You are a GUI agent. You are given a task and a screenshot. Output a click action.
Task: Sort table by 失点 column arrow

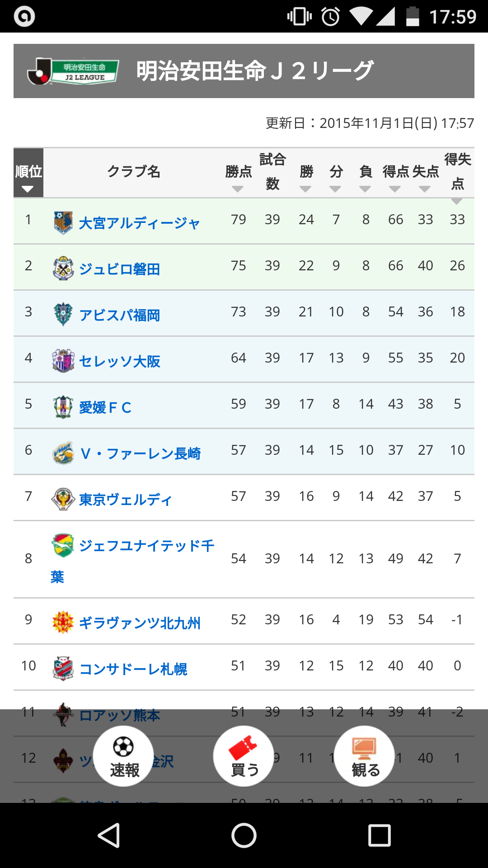pyautogui.click(x=425, y=189)
